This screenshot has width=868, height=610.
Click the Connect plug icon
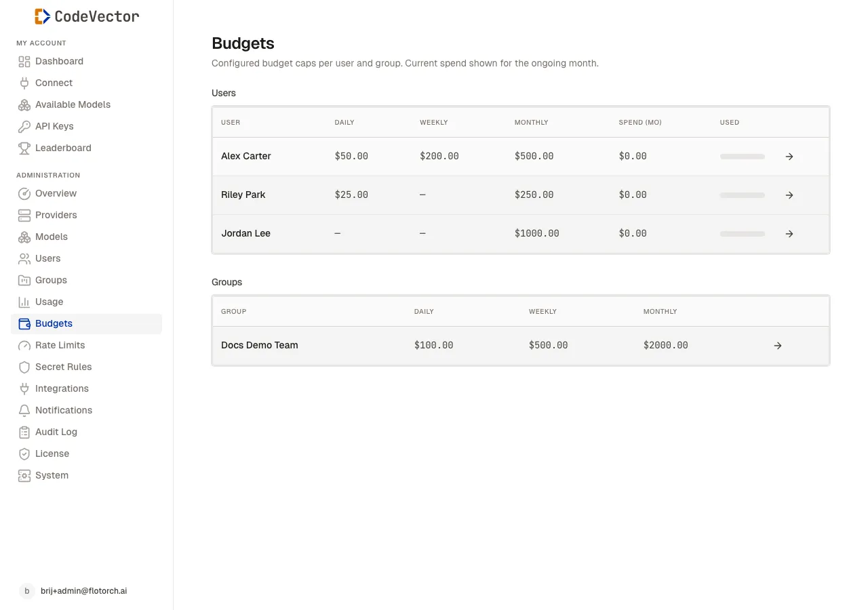click(24, 83)
